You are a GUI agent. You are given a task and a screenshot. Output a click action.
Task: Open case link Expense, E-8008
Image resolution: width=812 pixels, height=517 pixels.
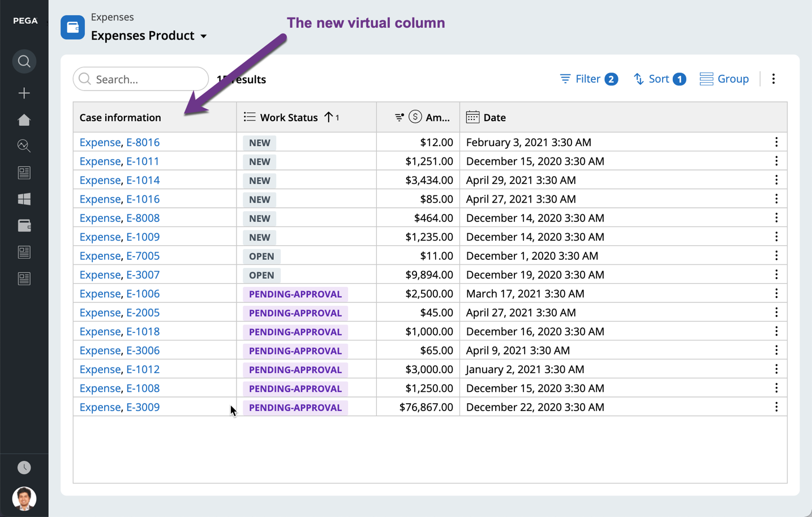(119, 218)
